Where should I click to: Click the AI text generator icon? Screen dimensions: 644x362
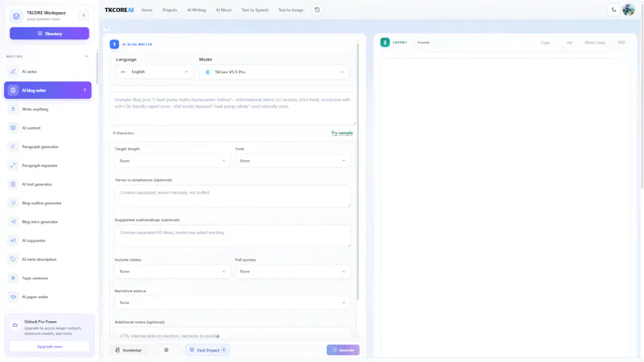13,184
